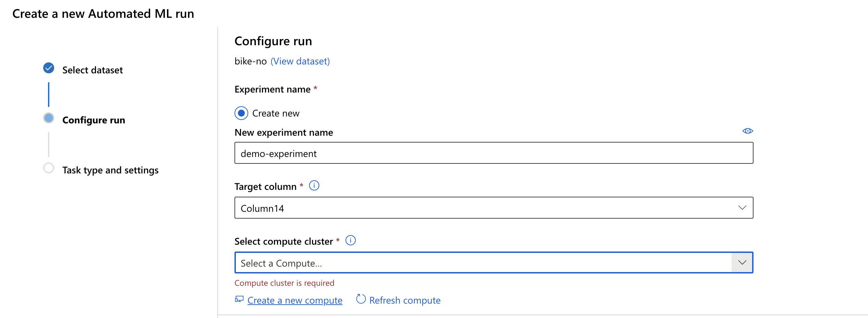The width and height of the screenshot is (868, 318).
Task: Click the Task type and settings step circle
Action: point(49,168)
